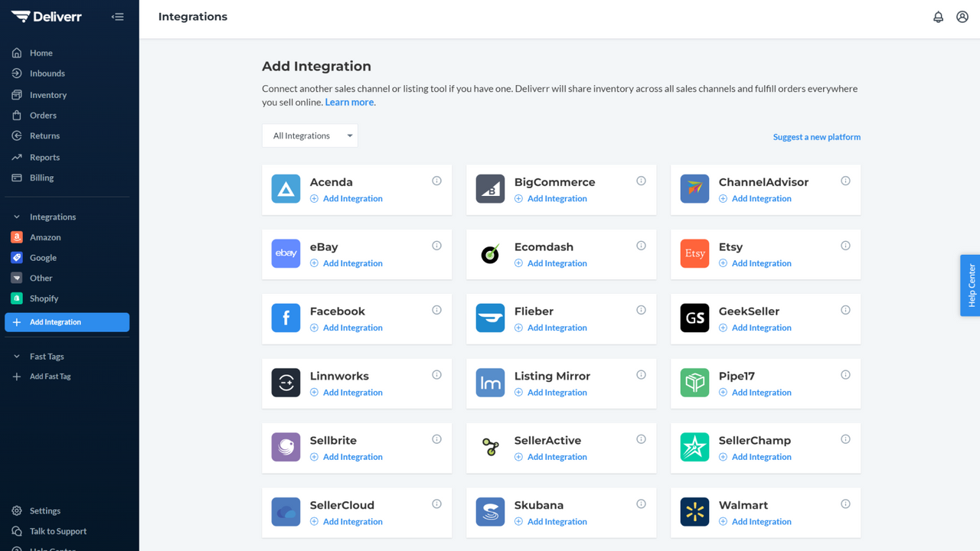Open the All Integrations dropdown
Viewport: 980px width, 551px height.
pyautogui.click(x=310, y=135)
